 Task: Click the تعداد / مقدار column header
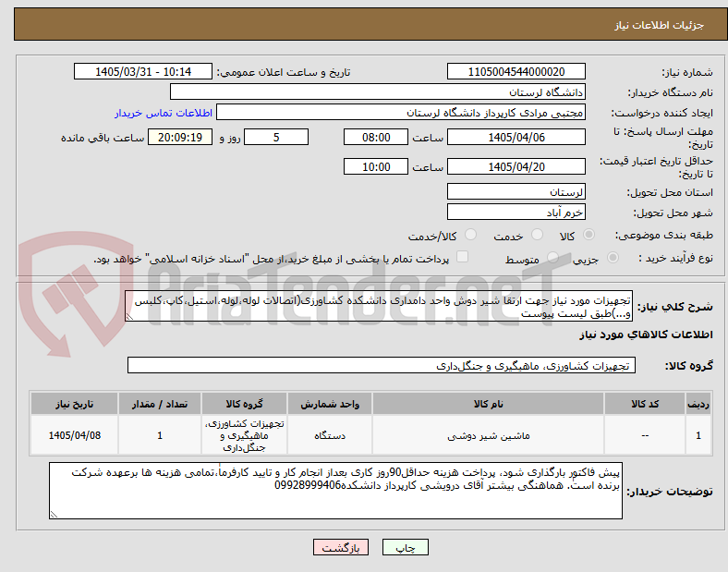(x=160, y=404)
